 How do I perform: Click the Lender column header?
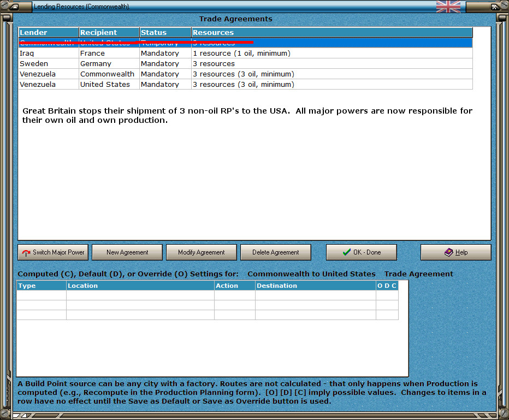pos(49,32)
